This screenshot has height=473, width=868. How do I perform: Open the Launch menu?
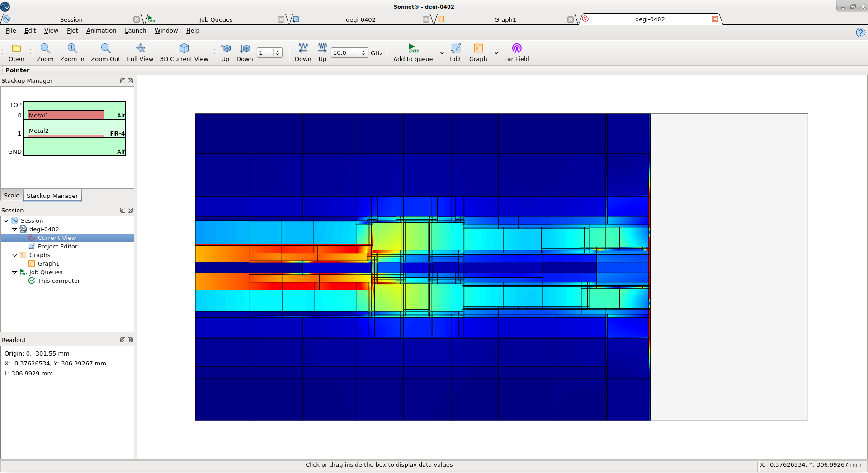tap(135, 30)
